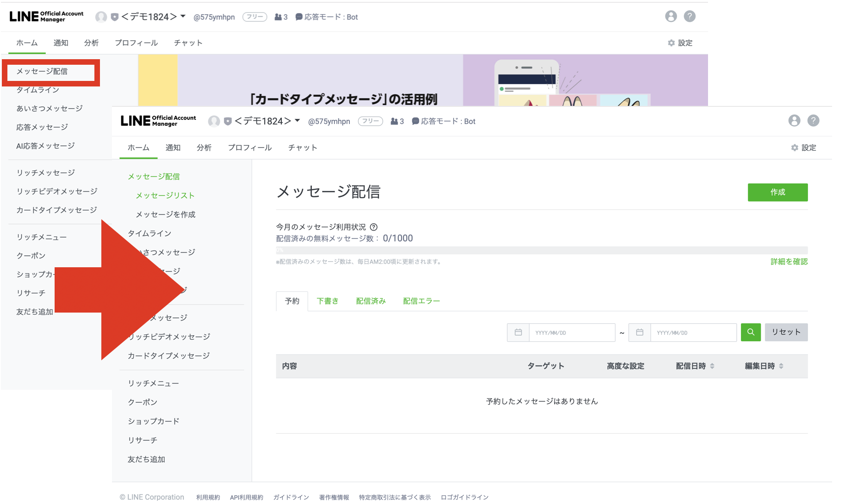Open リサーチ in front window sidebar
The image size is (845, 504).
coord(143,440)
